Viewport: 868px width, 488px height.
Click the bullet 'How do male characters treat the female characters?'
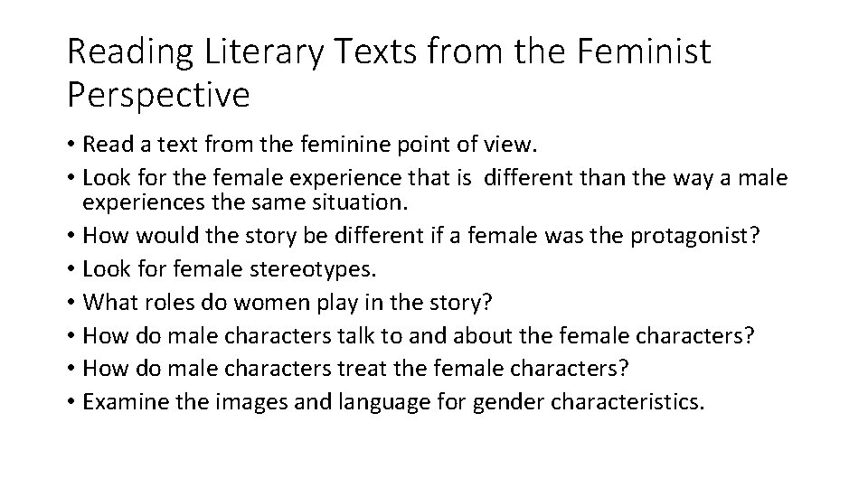coord(355,369)
